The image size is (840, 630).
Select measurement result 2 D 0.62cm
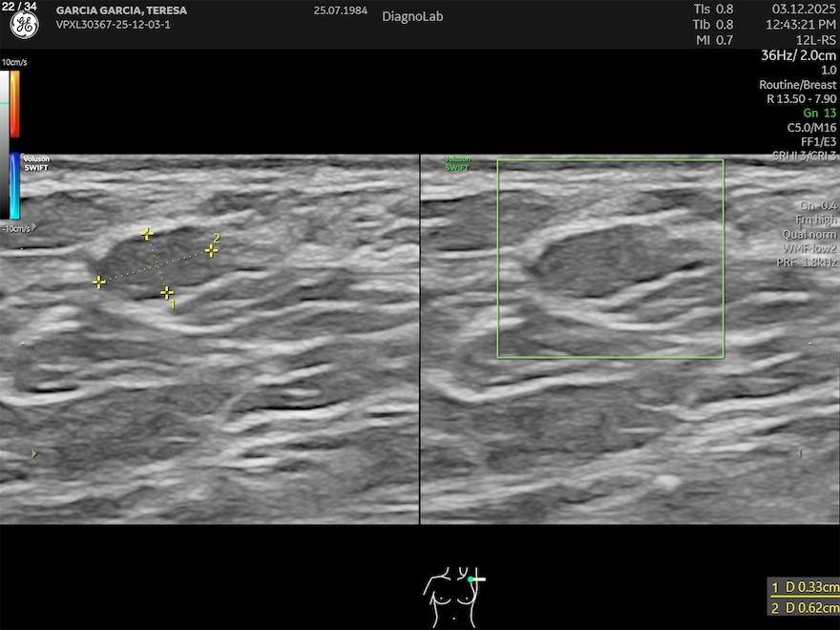[806, 609]
